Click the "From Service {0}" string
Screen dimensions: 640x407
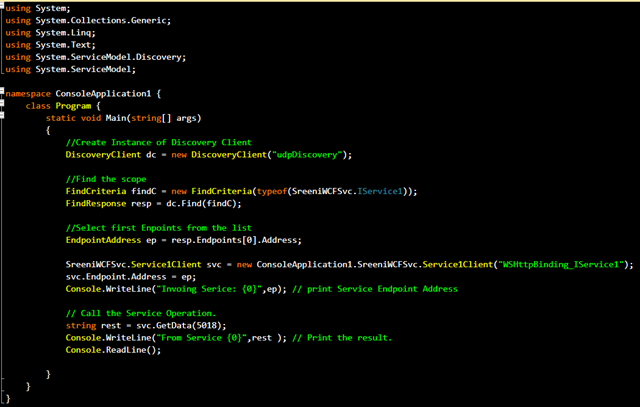click(201, 338)
